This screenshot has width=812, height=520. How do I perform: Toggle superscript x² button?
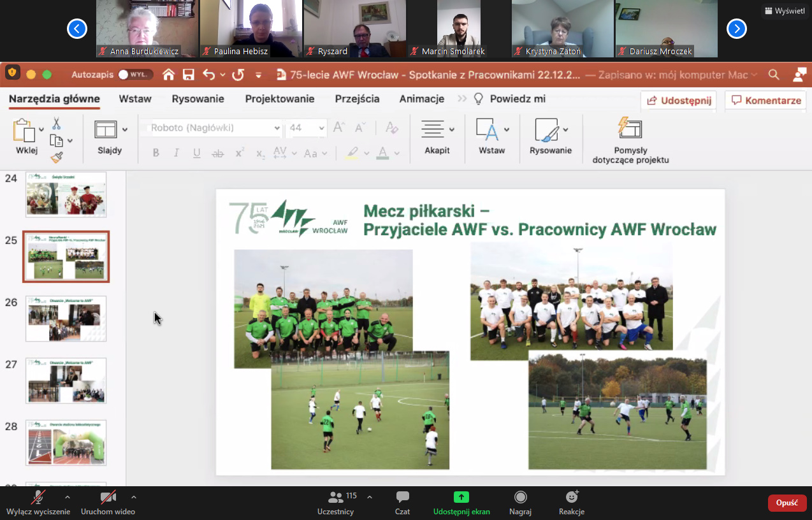tap(240, 153)
